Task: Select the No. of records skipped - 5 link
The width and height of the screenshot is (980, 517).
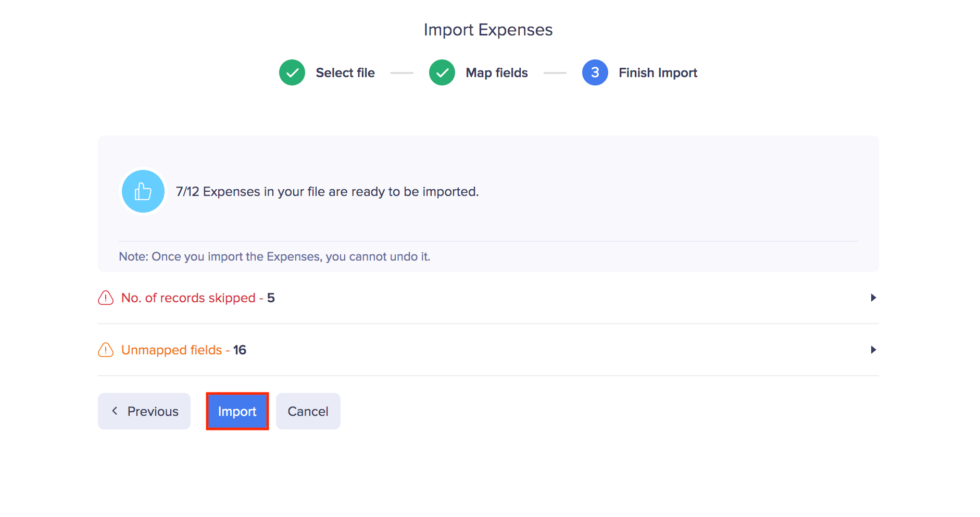Action: pyautogui.click(x=198, y=298)
